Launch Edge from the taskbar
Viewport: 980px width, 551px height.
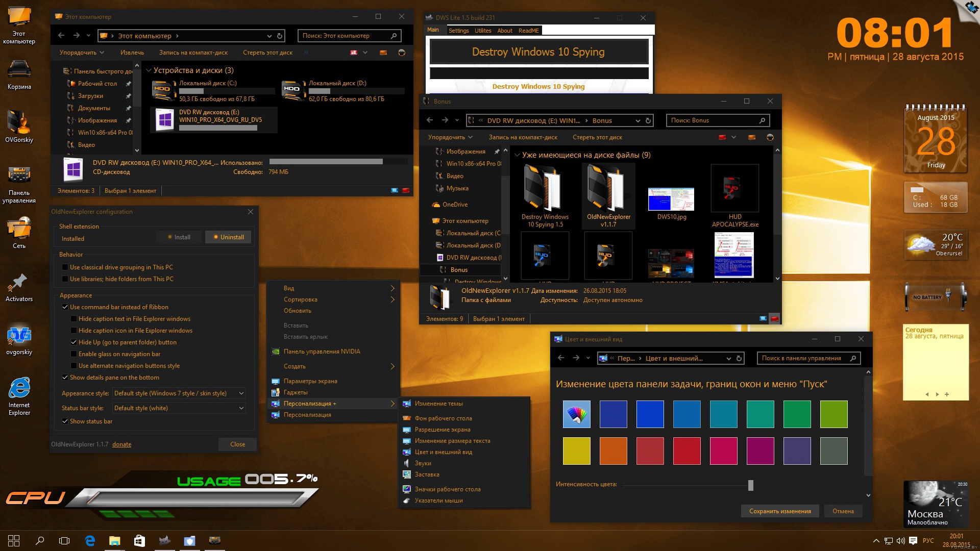tap(90, 541)
